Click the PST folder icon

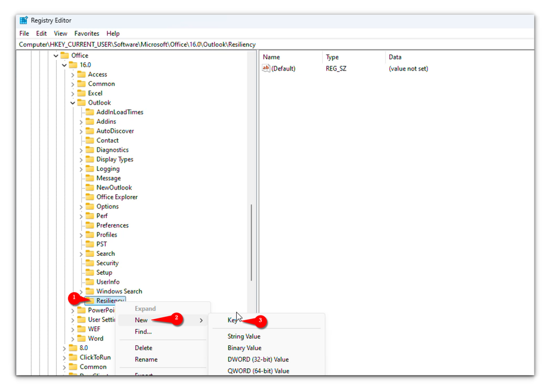90,244
